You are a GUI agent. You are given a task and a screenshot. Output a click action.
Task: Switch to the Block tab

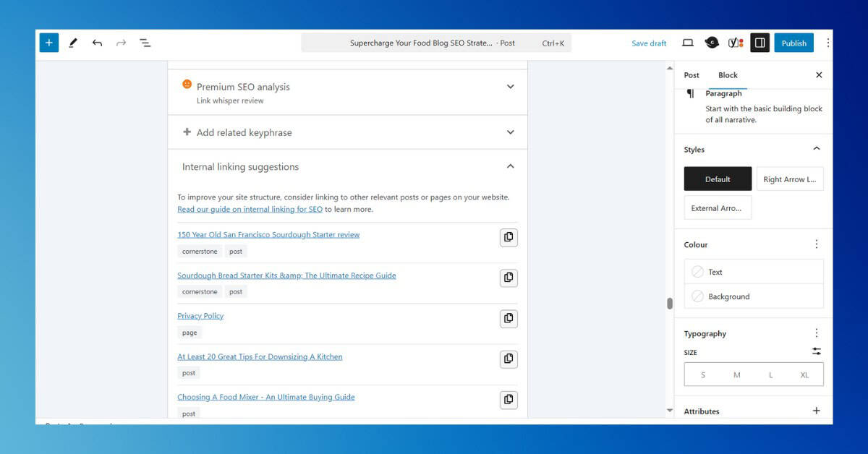click(x=728, y=75)
